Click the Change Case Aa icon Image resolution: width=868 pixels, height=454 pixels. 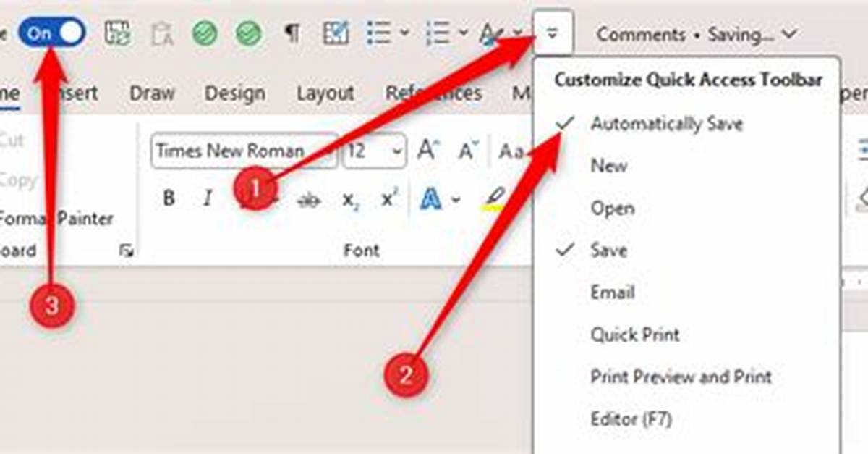[512, 151]
